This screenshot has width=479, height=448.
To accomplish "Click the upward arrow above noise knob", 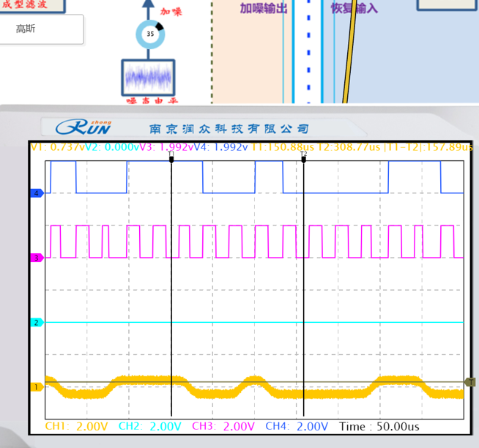I will 148,10.
